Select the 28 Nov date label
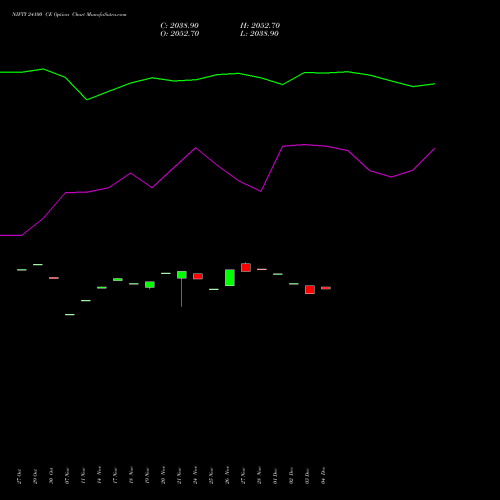Screen dimensions: 500x500 pyautogui.click(x=259, y=476)
